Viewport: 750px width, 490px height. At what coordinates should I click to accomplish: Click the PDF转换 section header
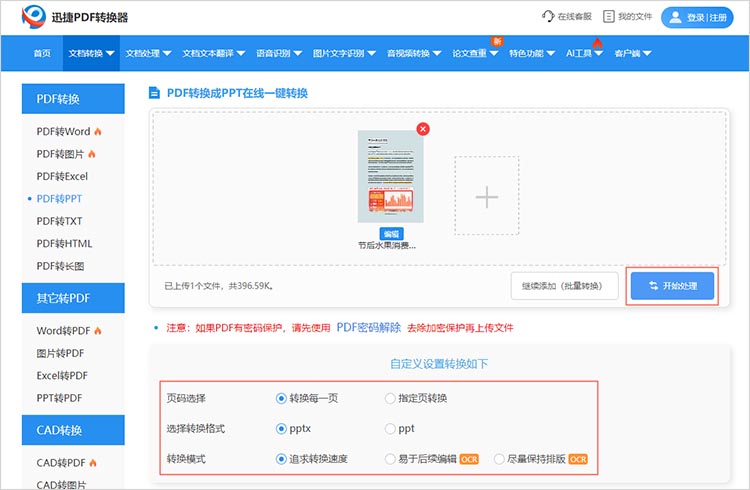[x=73, y=99]
